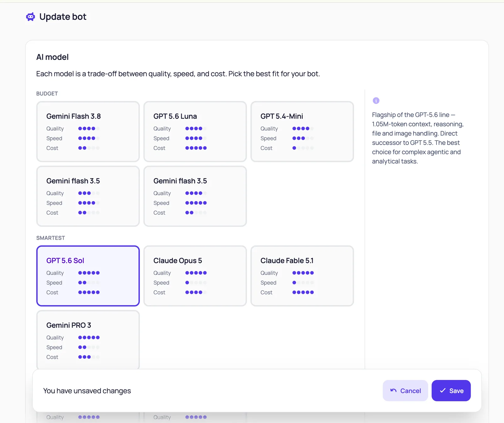Pick the GPT 5.4-Mini model card

click(302, 131)
